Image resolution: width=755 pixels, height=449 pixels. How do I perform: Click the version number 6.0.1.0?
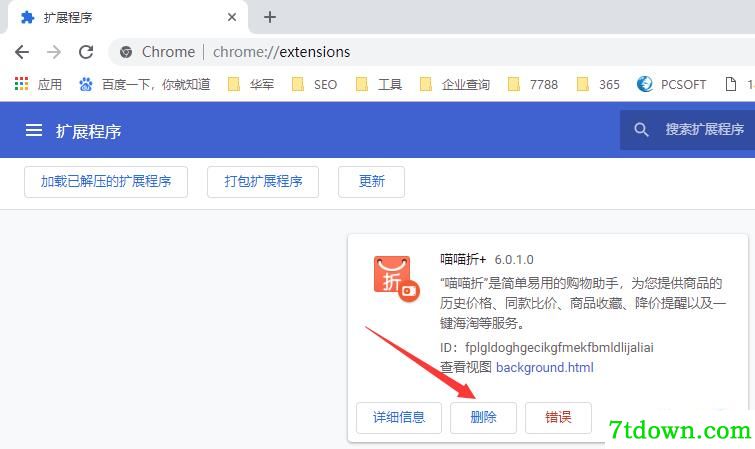click(x=514, y=260)
